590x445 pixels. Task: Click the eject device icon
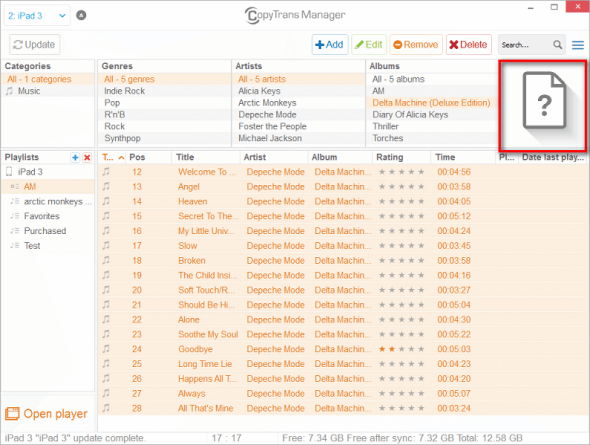click(81, 15)
